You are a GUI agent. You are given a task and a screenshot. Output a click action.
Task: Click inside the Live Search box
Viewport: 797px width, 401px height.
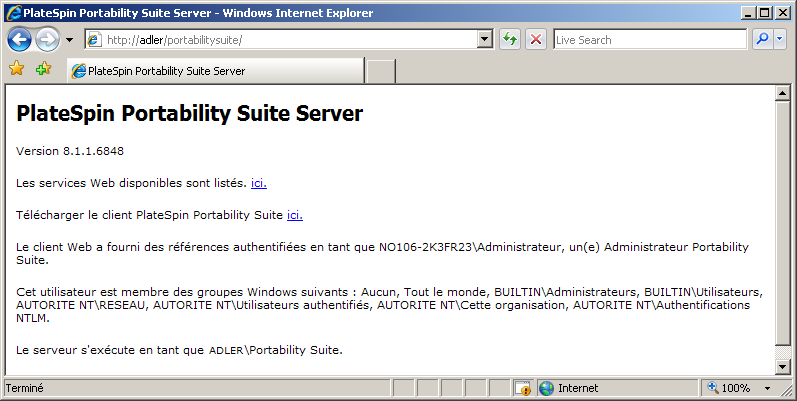point(648,40)
